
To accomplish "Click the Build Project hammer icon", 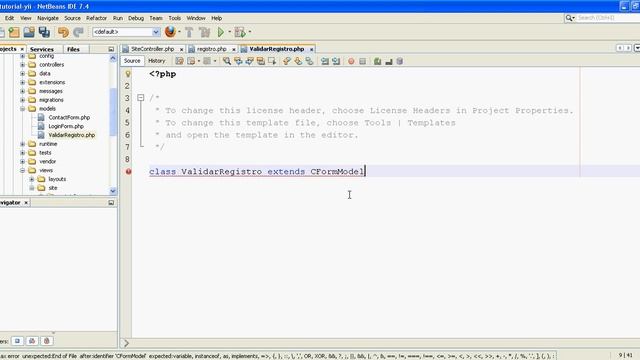I will coord(189,32).
